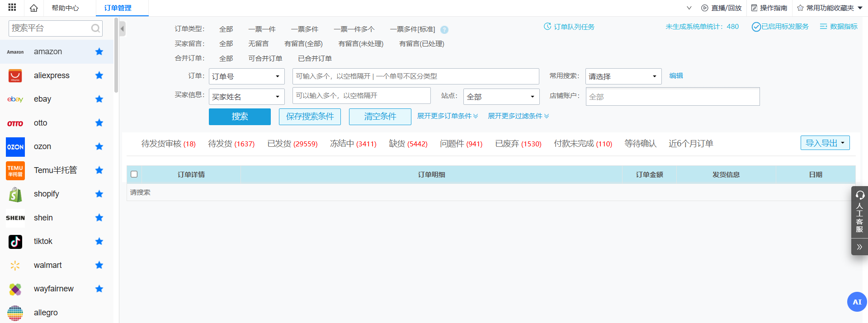Open 数据指标 panel
The height and width of the screenshot is (323, 868).
click(839, 27)
